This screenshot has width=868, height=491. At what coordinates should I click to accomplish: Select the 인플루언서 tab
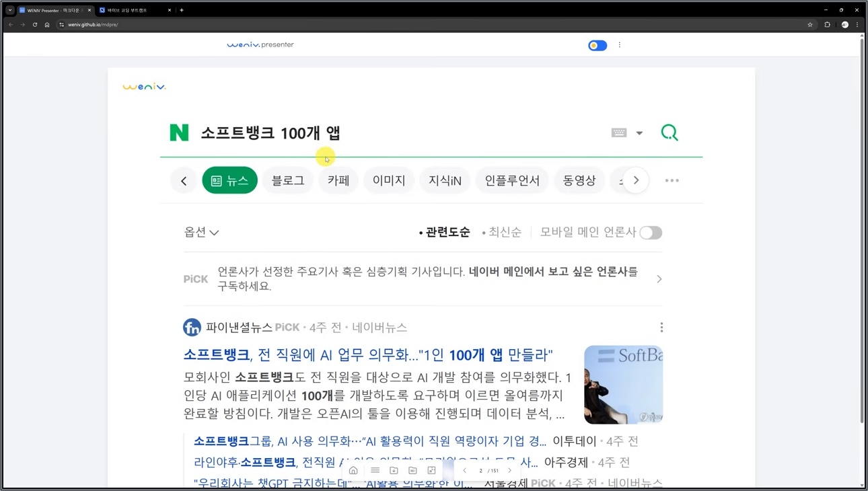[512, 180]
